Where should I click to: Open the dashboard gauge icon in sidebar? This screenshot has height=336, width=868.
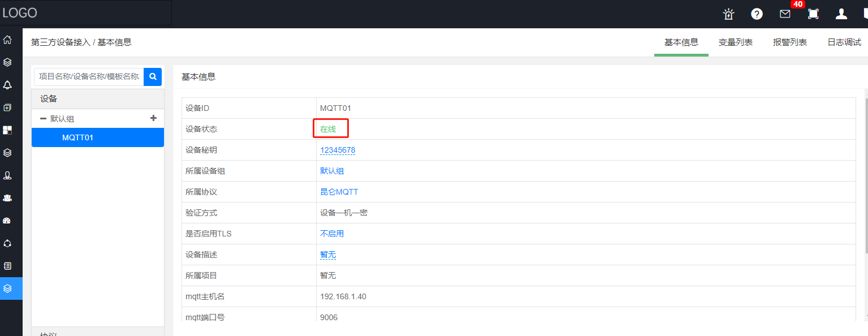tap(7, 221)
